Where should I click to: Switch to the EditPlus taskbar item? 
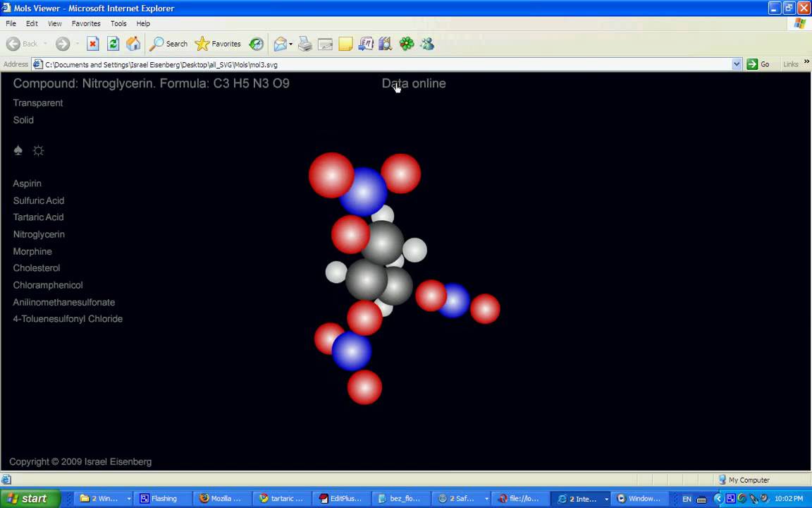[343, 499]
